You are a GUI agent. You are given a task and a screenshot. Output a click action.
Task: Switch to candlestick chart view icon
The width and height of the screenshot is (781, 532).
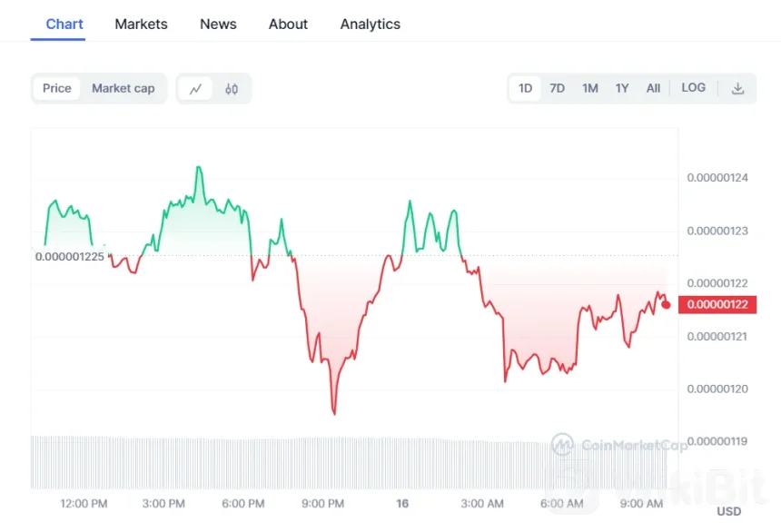point(232,89)
